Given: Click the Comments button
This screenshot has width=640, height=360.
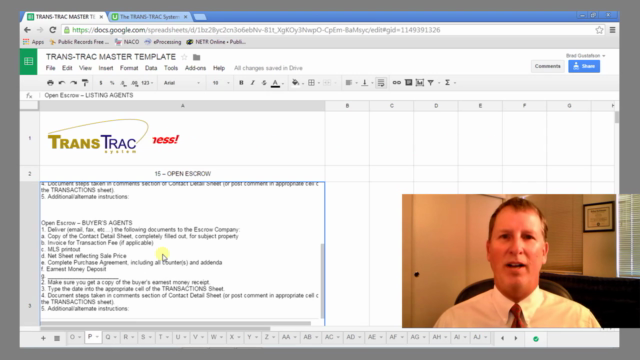Looking at the screenshot, I should tap(547, 66).
